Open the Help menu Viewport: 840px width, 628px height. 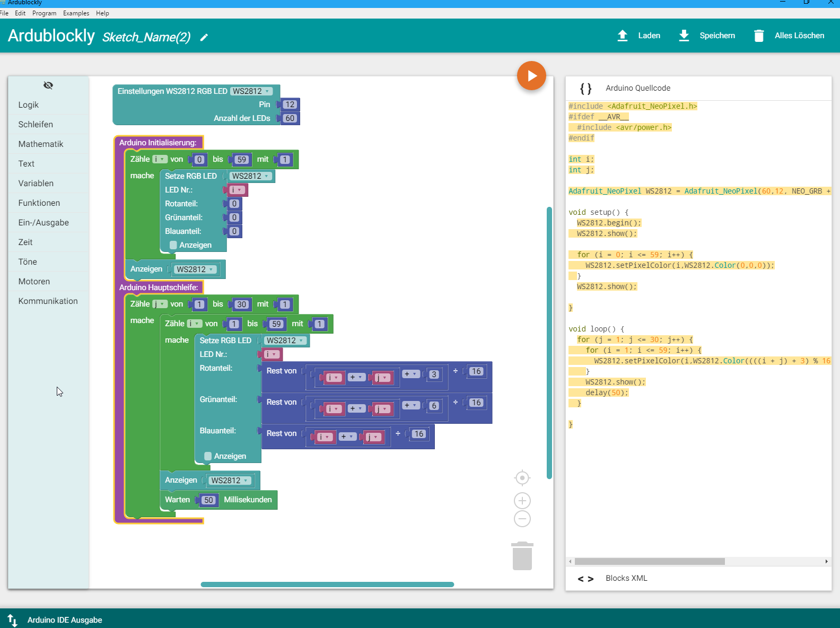point(102,13)
